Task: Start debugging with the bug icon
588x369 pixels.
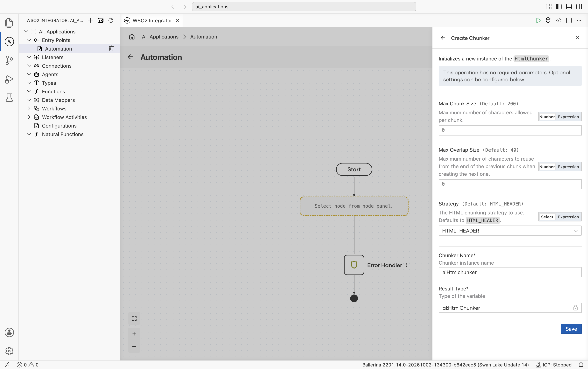Action: [x=548, y=20]
